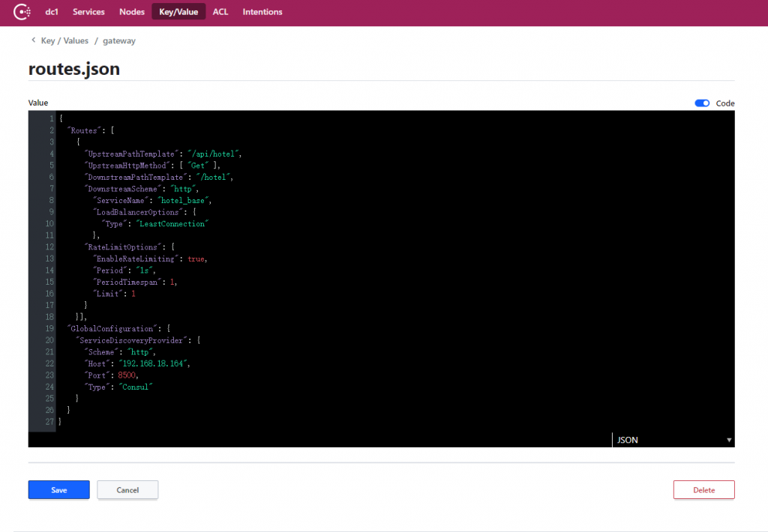Open the Intentions tab
768x532 pixels.
262,12
